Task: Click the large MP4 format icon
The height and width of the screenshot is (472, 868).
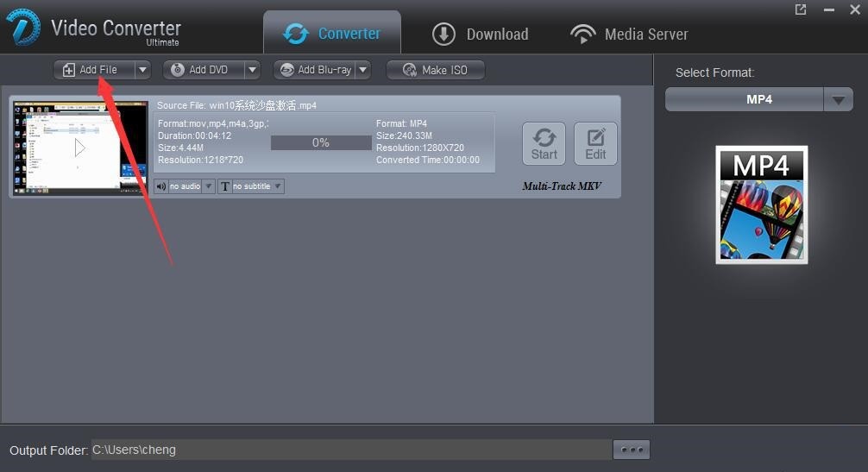Action: point(762,205)
